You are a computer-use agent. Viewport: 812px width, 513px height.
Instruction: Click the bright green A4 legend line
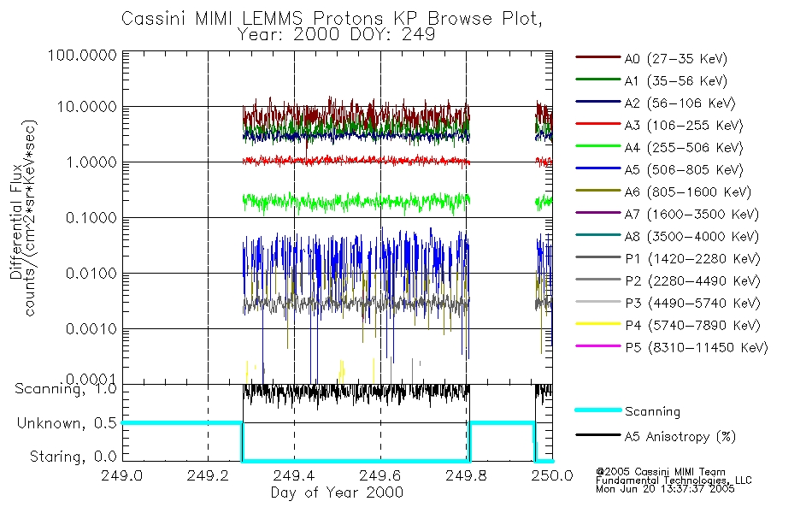597,146
